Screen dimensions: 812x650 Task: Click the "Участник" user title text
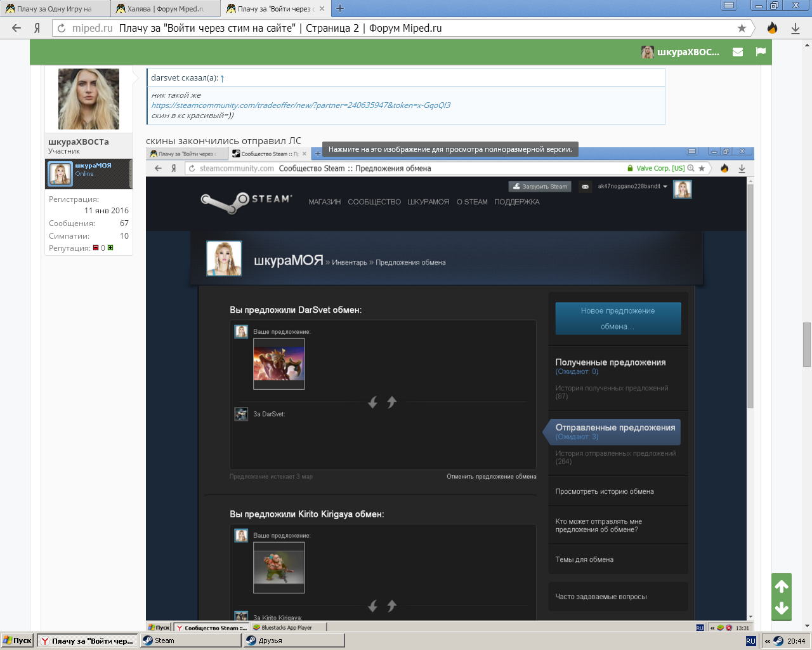tap(64, 151)
